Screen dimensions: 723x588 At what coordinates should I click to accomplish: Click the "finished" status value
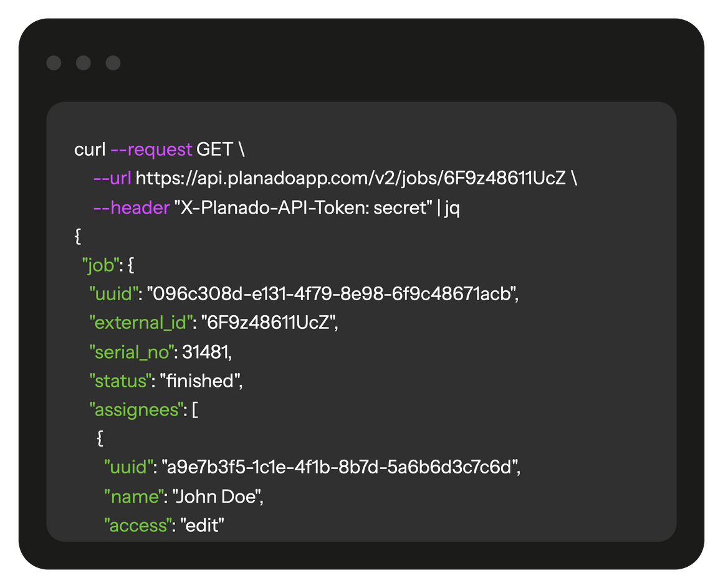pos(199,381)
